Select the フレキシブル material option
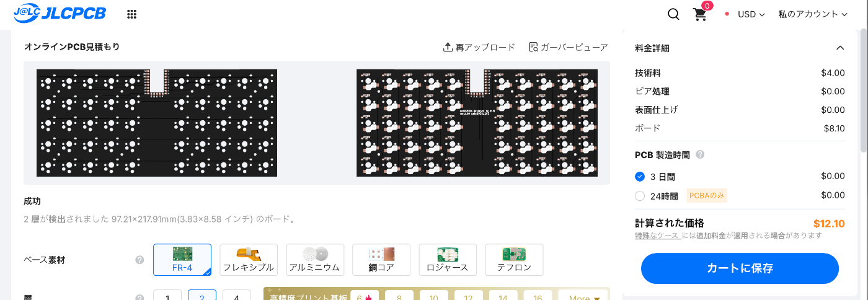 tap(249, 260)
